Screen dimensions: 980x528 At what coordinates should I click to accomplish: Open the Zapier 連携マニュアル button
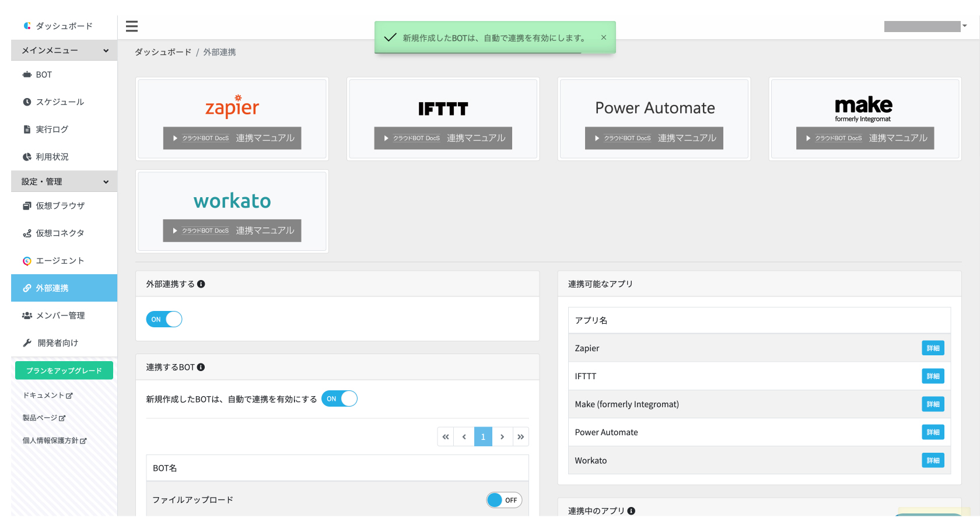click(x=232, y=138)
